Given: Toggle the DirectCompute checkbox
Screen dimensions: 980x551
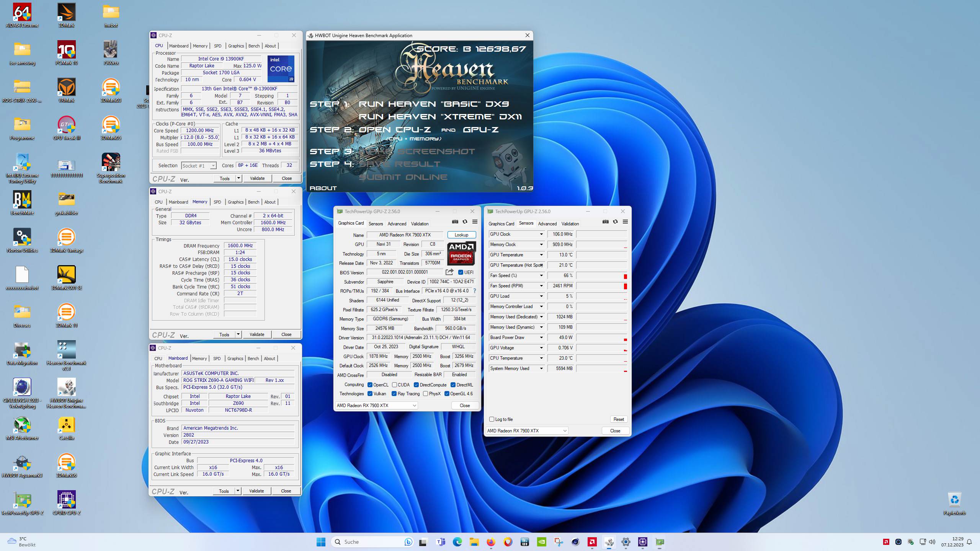Looking at the screenshot, I should 416,385.
